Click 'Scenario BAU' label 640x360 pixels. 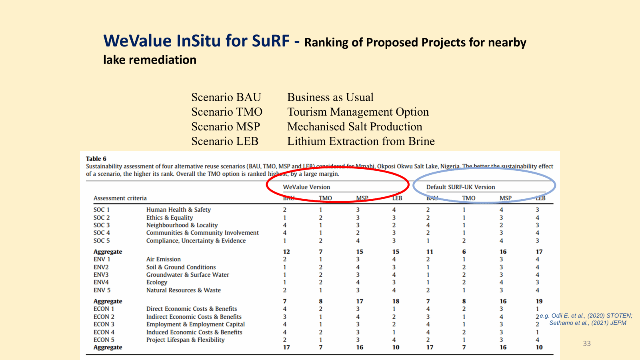[x=226, y=97]
